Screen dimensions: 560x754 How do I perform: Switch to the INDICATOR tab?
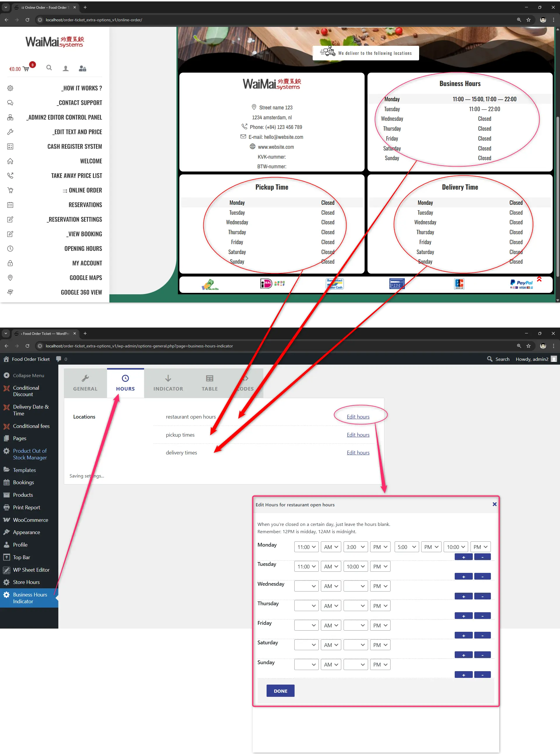[x=168, y=383]
